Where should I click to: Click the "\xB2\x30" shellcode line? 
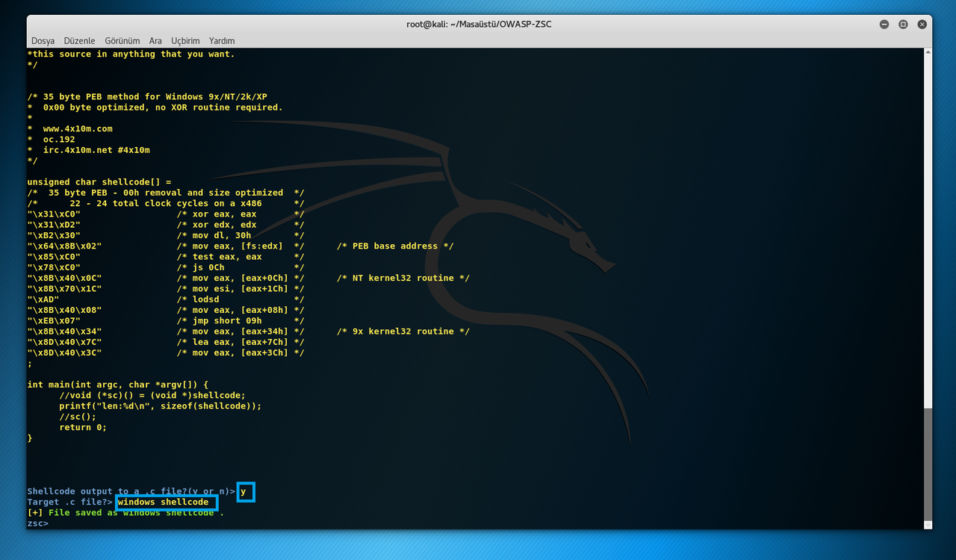[x=165, y=235]
